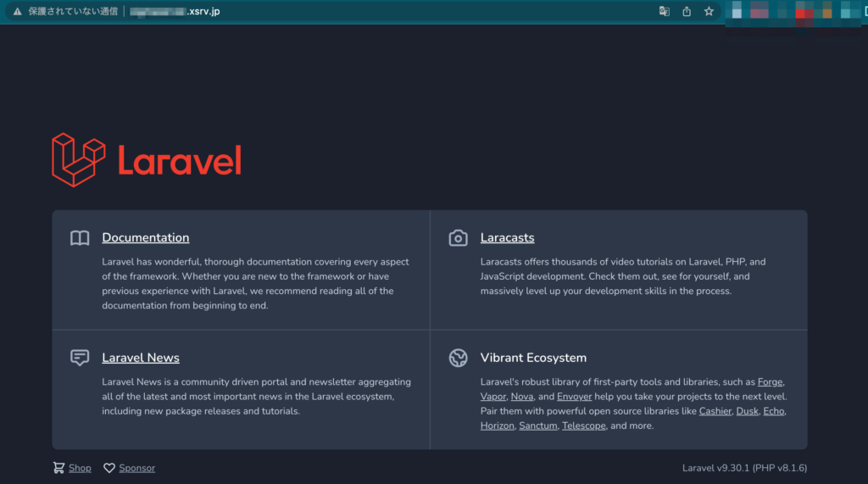Viewport: 868px width, 484px height.
Task: Click the Documentation description paragraph
Action: pos(256,283)
